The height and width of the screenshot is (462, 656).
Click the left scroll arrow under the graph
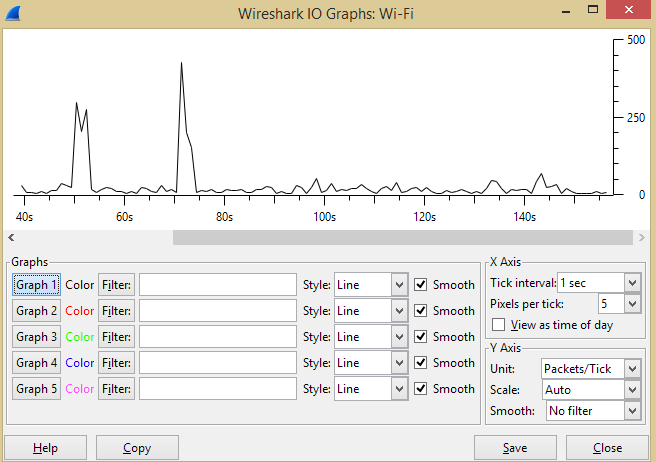point(11,238)
